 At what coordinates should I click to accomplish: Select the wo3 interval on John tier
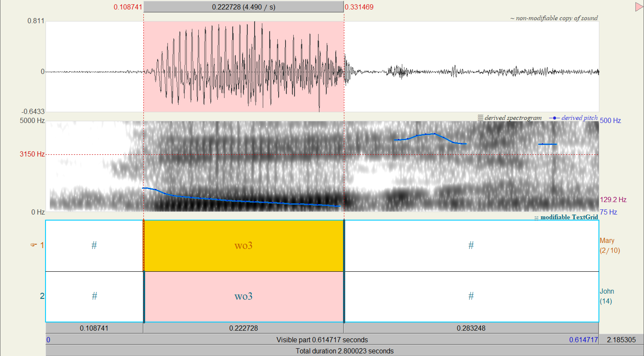pyautogui.click(x=243, y=296)
